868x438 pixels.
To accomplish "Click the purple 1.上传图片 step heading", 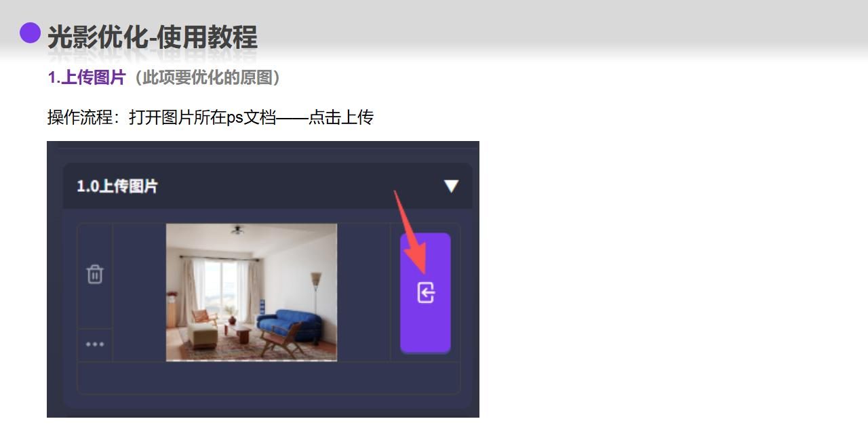I will [87, 77].
